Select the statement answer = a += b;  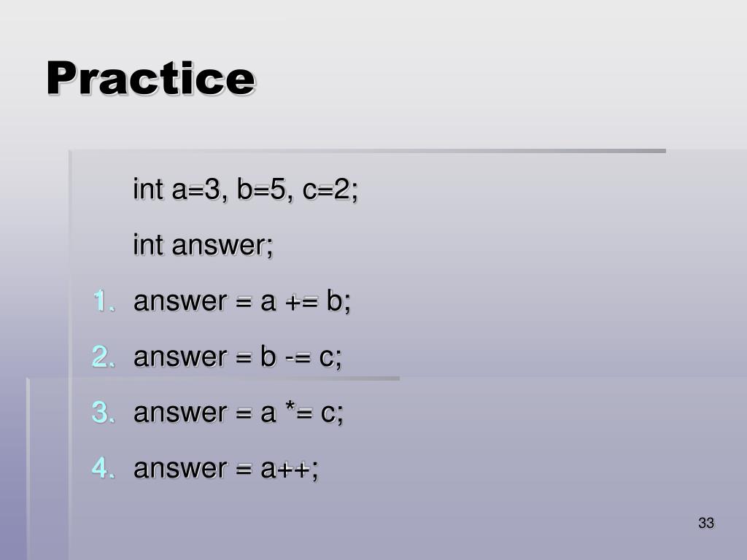242,301
